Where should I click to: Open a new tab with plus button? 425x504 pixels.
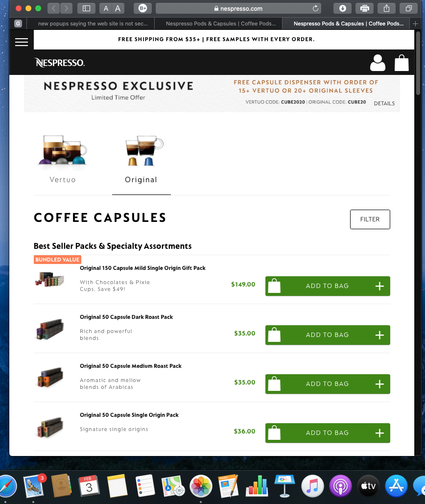tap(415, 24)
